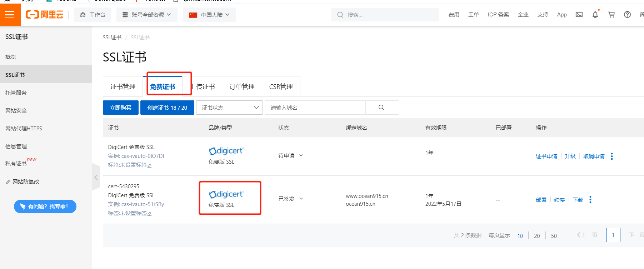This screenshot has height=269, width=644.
Task: Click the cert-5430295 certificate name
Action: [x=124, y=186]
